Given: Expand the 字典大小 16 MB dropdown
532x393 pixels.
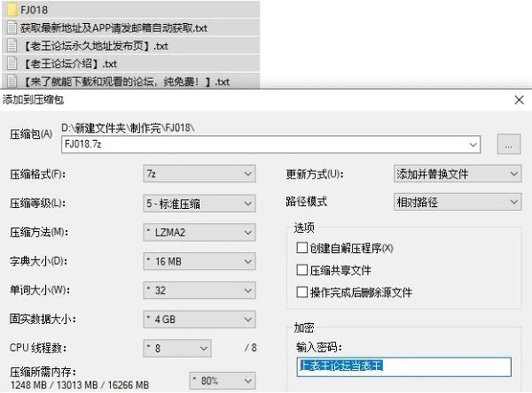Looking at the screenshot, I should (199, 261).
